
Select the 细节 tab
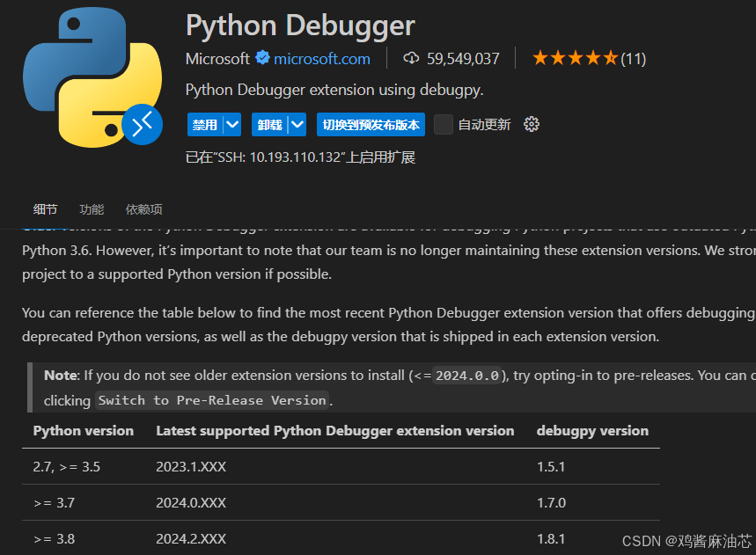pyautogui.click(x=45, y=209)
